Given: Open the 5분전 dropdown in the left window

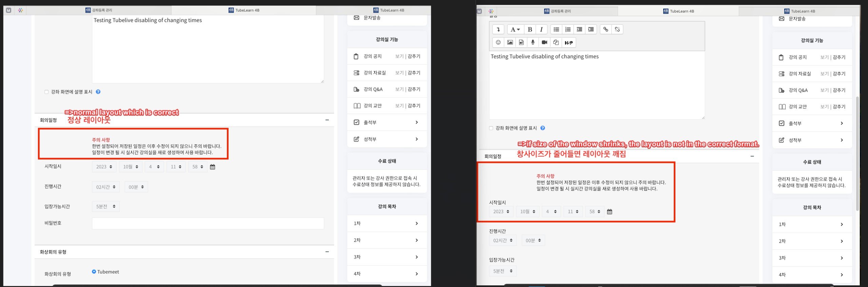Looking at the screenshot, I should (x=105, y=206).
